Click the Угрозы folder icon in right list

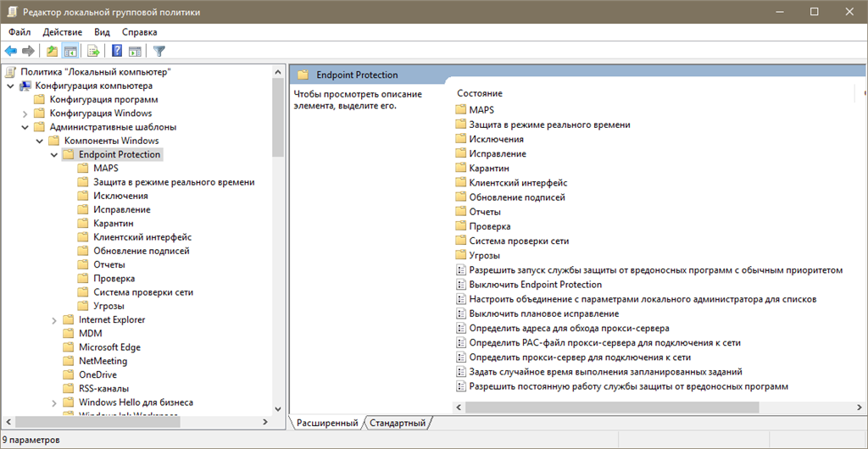click(x=460, y=256)
